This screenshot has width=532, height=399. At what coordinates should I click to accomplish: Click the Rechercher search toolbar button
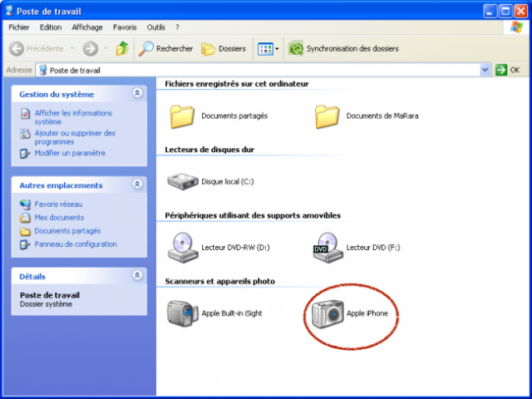[165, 49]
